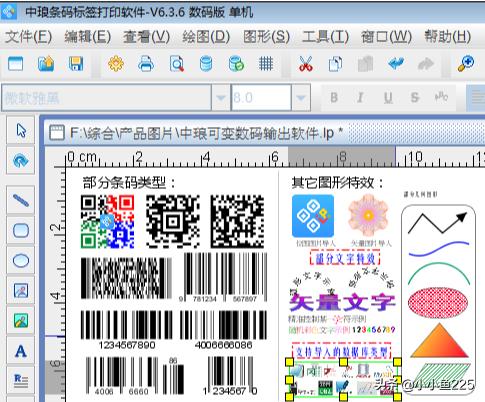Viewport: 485px width, 402px height.
Task: Expand the font size dropdown arrow
Action: [301, 98]
